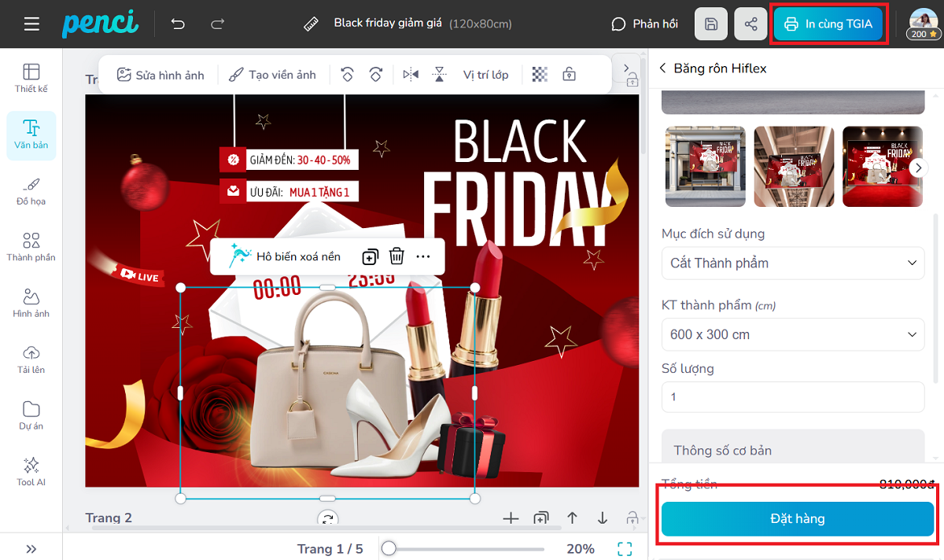944x560 pixels.
Task: Click the Đặt hàng order button
Action: click(x=797, y=518)
